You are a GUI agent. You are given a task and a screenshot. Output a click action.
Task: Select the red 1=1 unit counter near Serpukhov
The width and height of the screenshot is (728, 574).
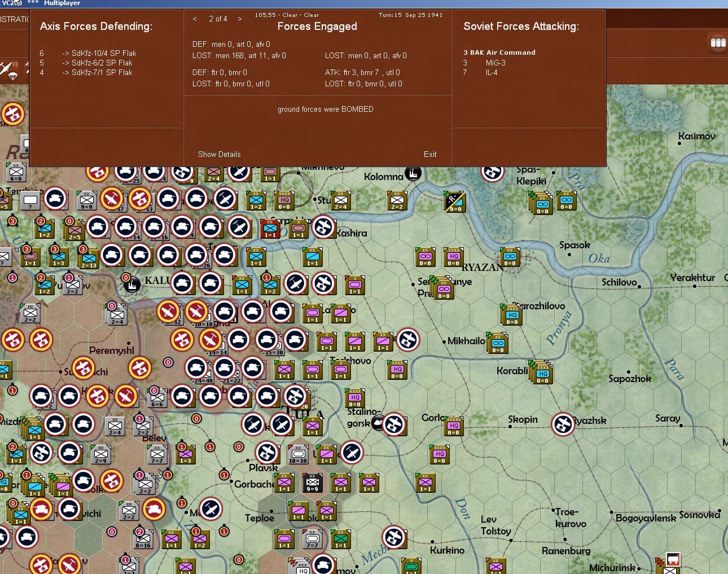(270, 229)
